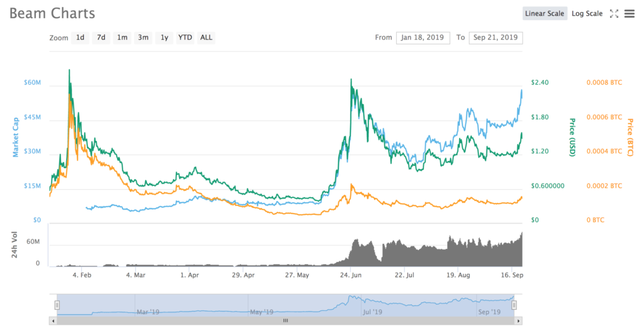
Task: Click the $0.600000 price label
Action: 548,186
